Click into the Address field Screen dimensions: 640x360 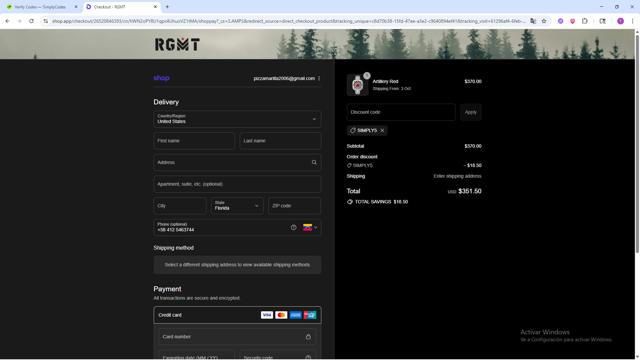tap(237, 162)
